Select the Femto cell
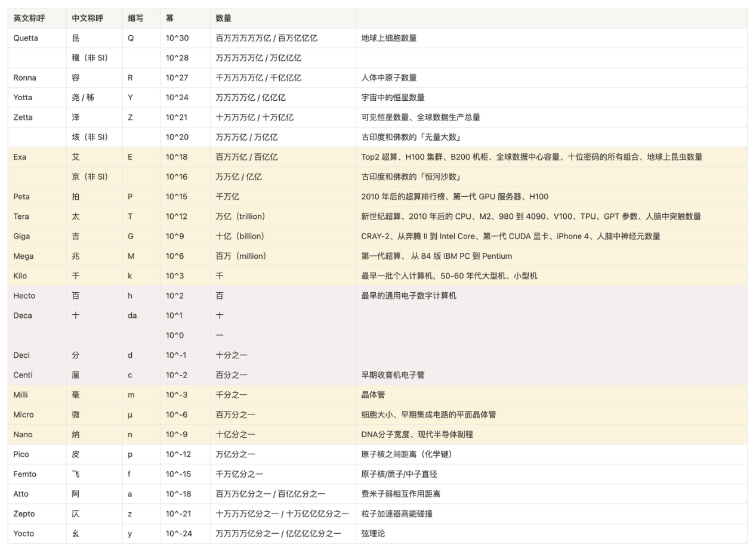This screenshot has height=551, width=756. [x=37, y=474]
